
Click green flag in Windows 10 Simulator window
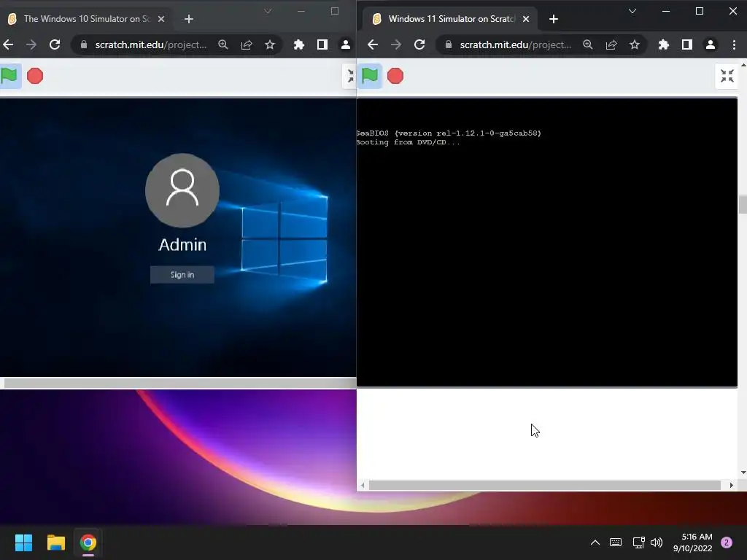click(9, 76)
